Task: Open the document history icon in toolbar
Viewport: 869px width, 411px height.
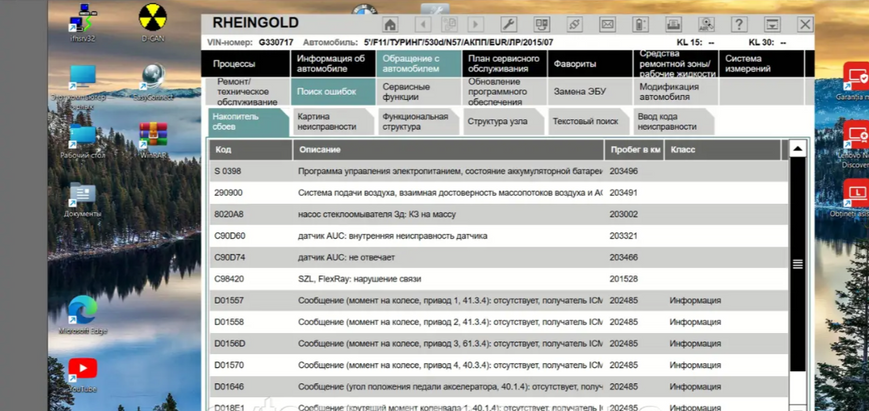Action: coord(449,24)
